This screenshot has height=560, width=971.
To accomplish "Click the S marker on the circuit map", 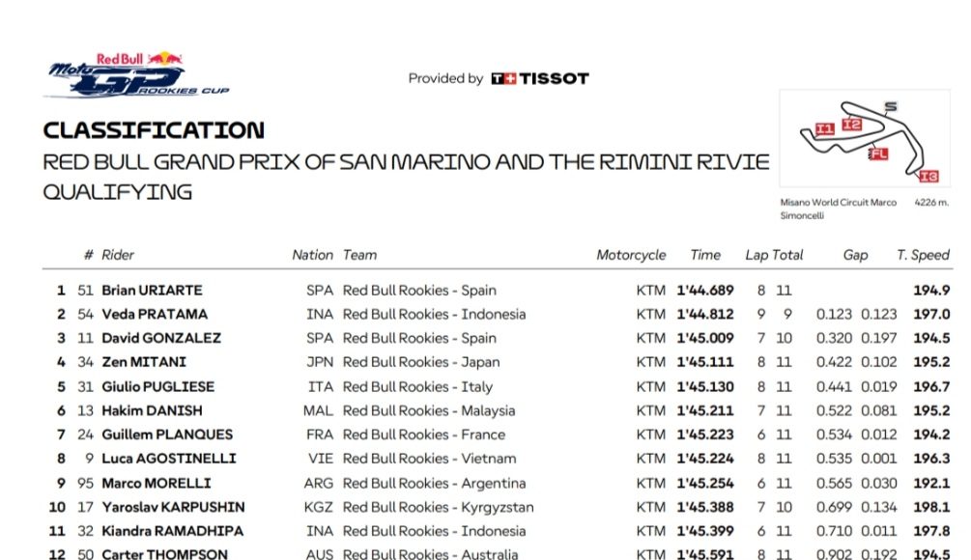I will tap(891, 106).
